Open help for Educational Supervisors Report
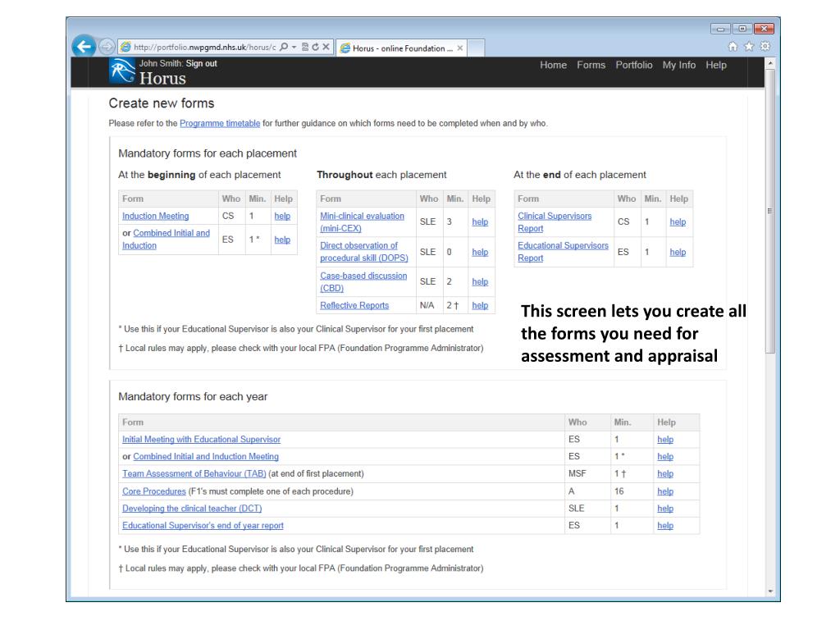840x630 pixels. point(678,252)
